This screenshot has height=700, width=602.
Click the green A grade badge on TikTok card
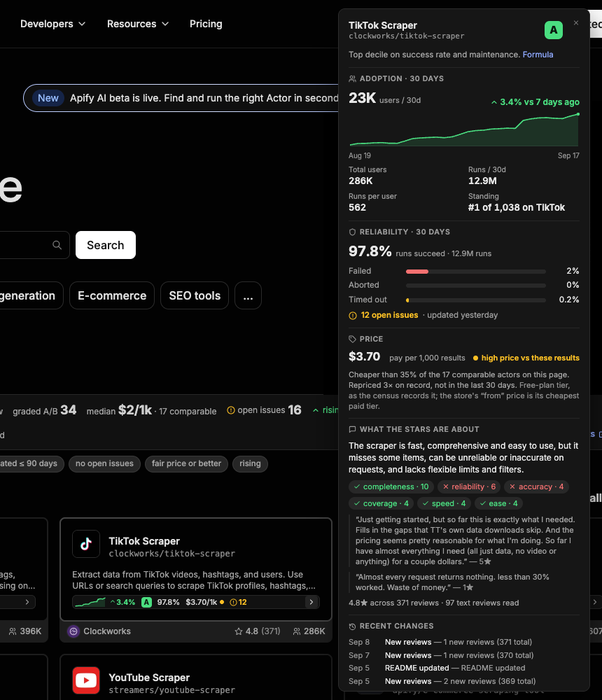[x=146, y=602]
